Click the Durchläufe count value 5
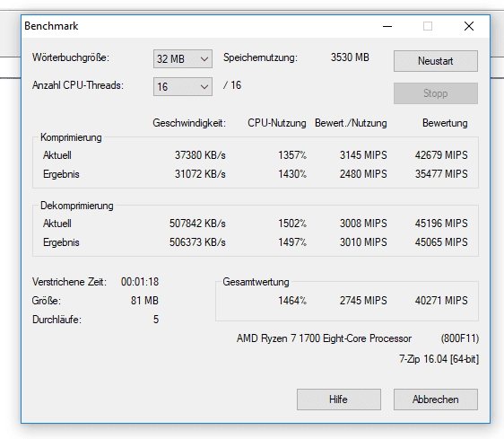Image resolution: width=504 pixels, height=439 pixels. (x=156, y=320)
